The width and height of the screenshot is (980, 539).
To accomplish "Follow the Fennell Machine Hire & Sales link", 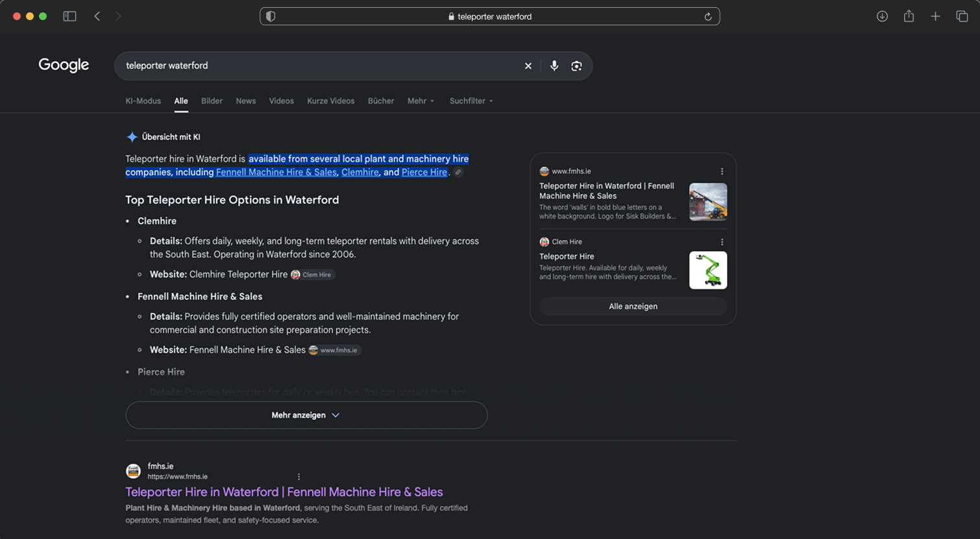I will [276, 173].
